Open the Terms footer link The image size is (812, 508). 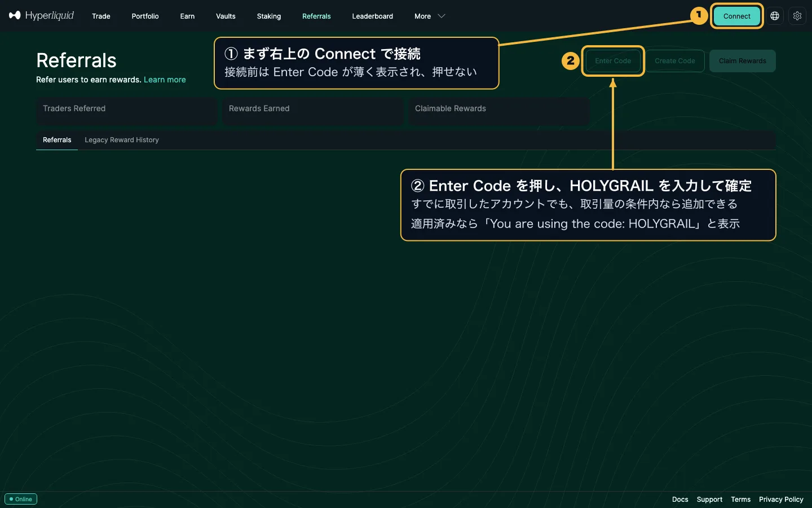tap(740, 500)
